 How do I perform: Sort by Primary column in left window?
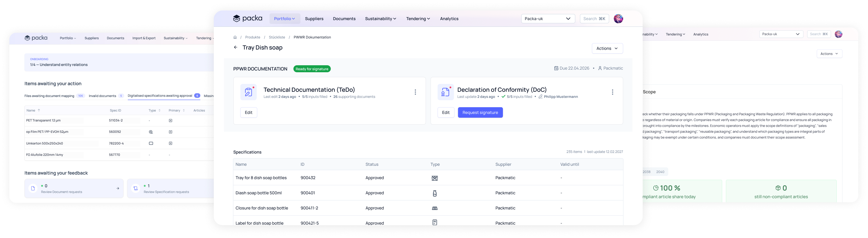tap(177, 110)
